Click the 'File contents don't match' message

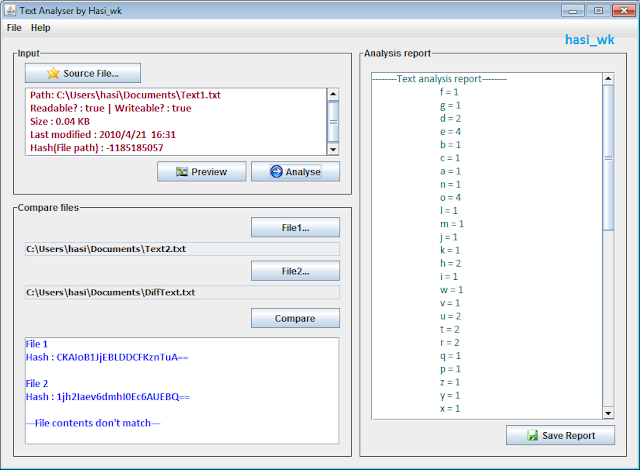pos(93,423)
